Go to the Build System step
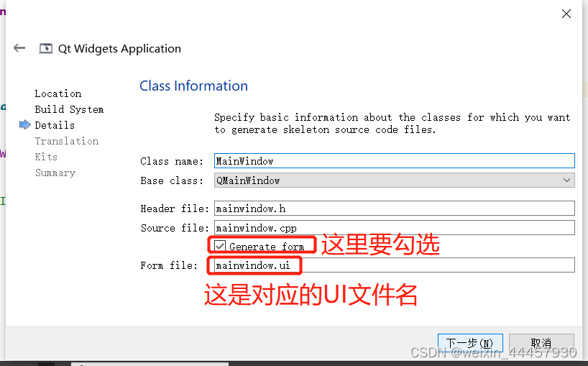This screenshot has height=366, width=588. click(69, 109)
